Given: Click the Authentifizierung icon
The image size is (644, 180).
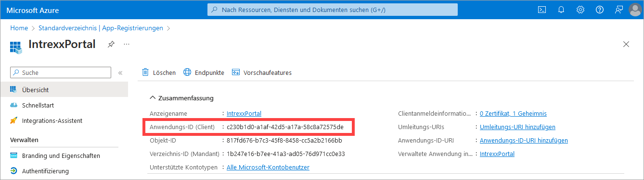Looking at the screenshot, I should 13,171.
